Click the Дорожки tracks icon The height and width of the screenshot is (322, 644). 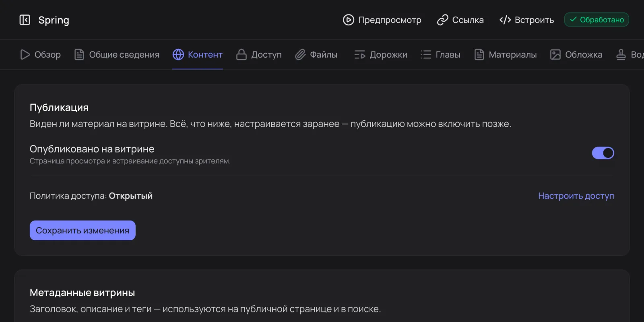point(360,54)
